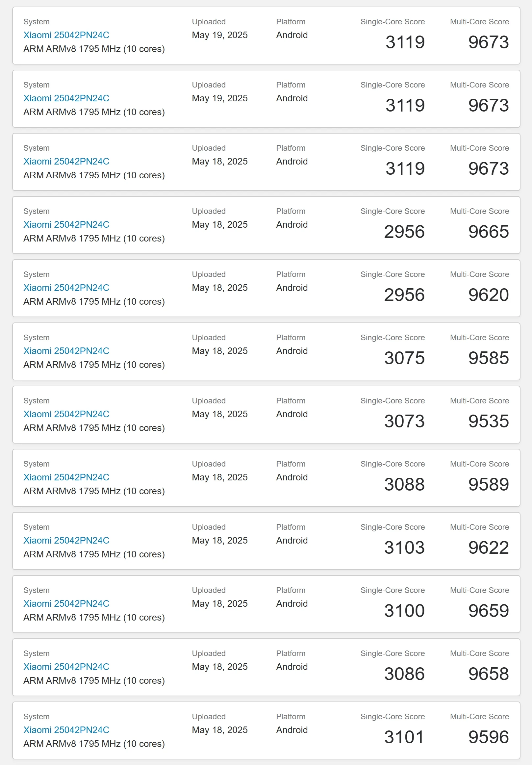Click the 3075 single-core score value
532x765 pixels.
tap(404, 358)
